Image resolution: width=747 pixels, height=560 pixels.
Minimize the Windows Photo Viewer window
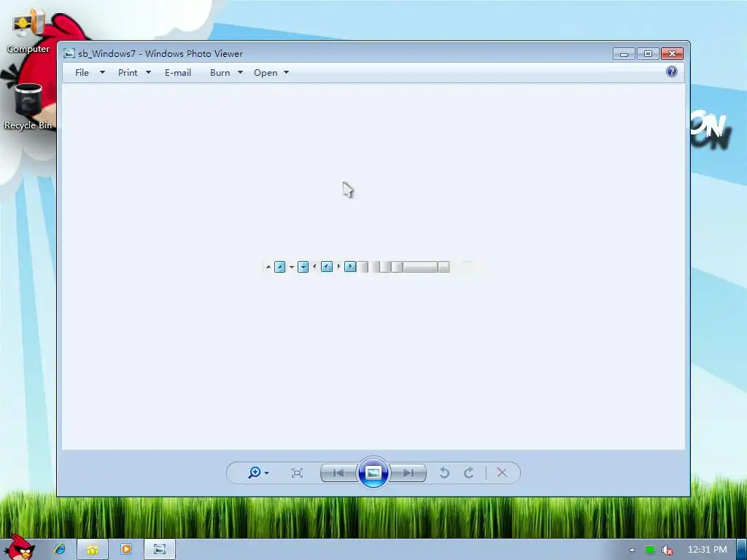624,54
